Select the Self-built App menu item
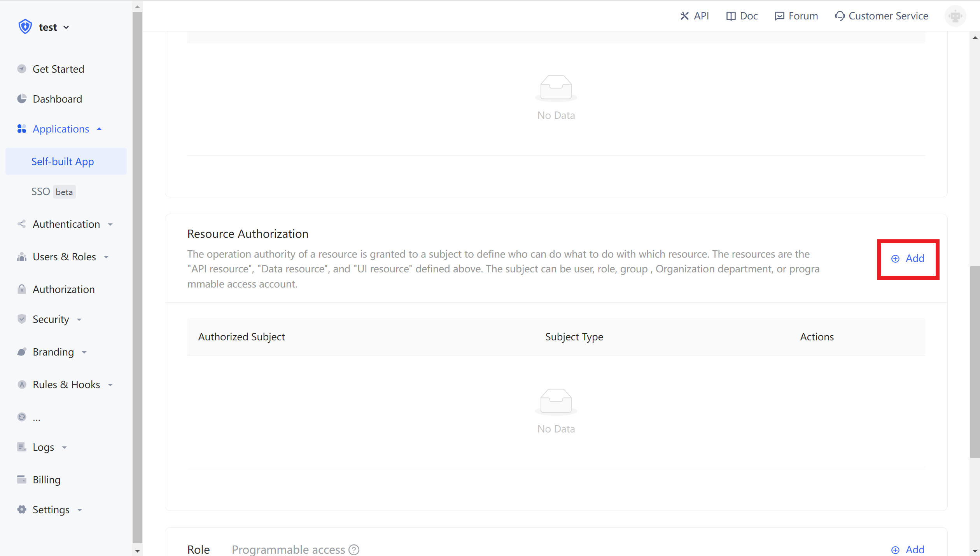The height and width of the screenshot is (556, 980). tap(63, 161)
